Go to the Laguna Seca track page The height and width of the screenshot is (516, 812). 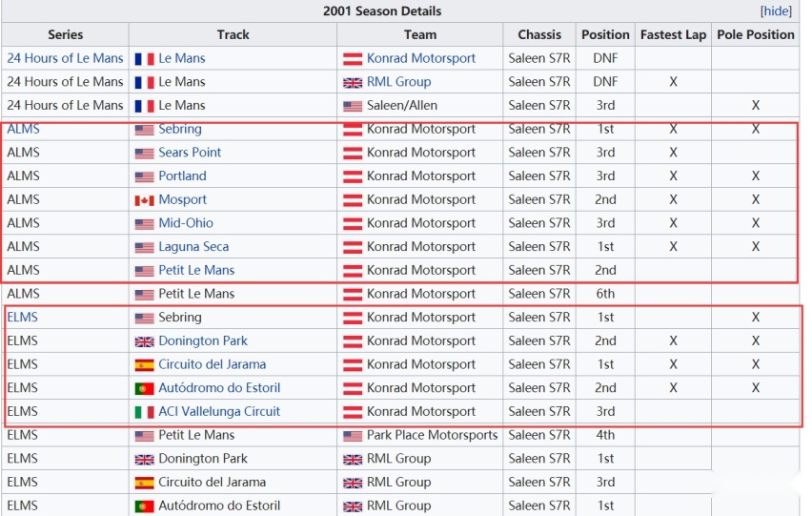[193, 247]
